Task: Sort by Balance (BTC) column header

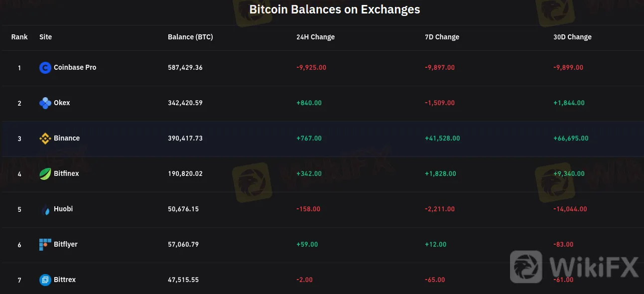Action: point(190,37)
